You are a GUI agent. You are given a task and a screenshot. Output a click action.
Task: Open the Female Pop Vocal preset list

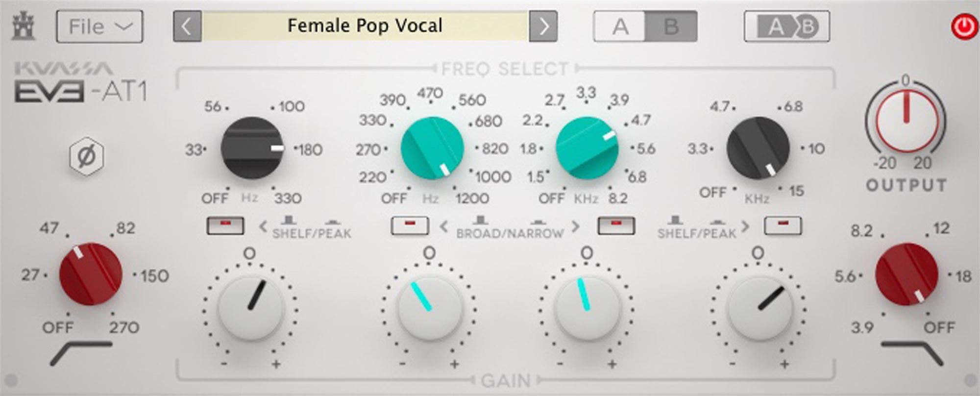(365, 26)
